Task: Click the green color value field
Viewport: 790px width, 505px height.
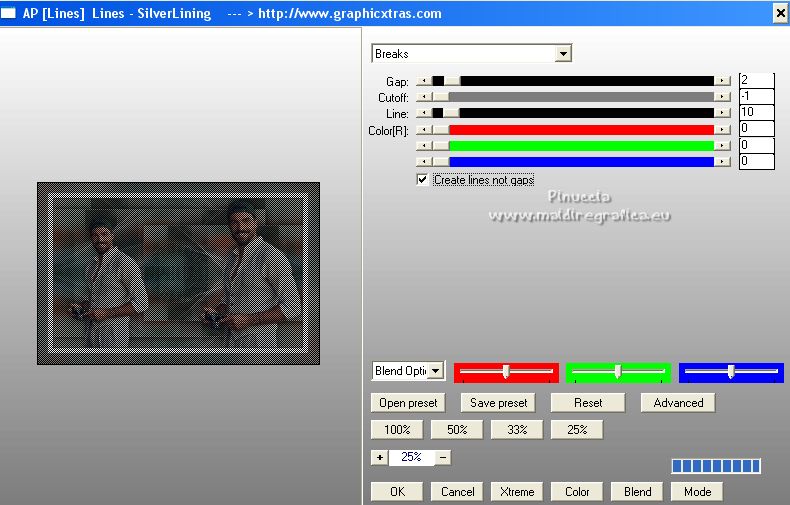Action: click(756, 145)
